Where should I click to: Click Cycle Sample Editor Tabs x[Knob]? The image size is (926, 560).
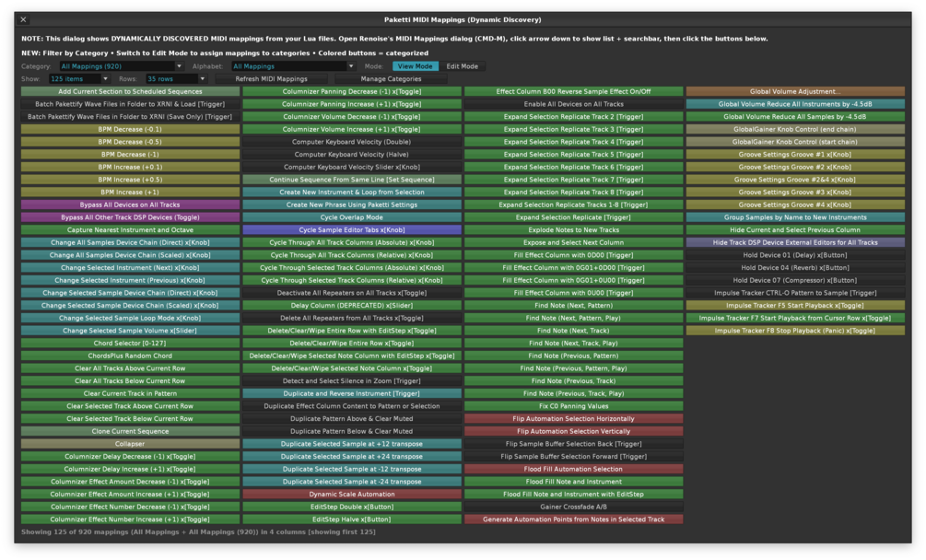[x=352, y=229]
